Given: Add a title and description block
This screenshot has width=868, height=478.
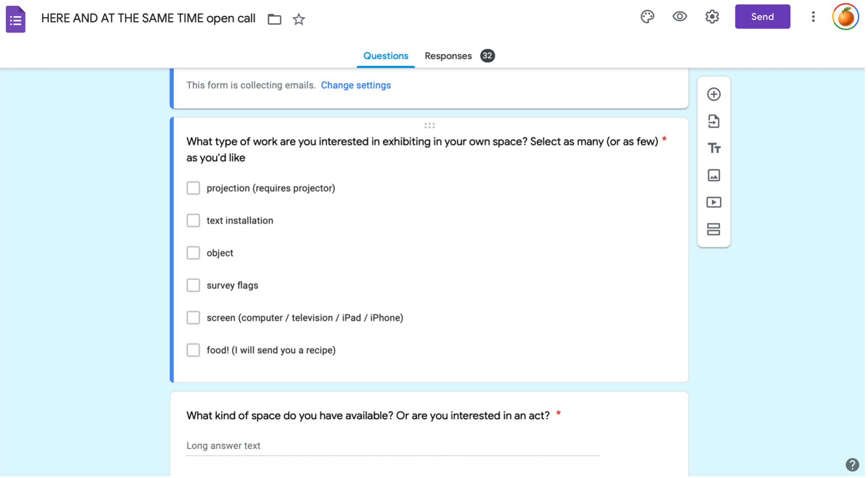Looking at the screenshot, I should point(714,148).
